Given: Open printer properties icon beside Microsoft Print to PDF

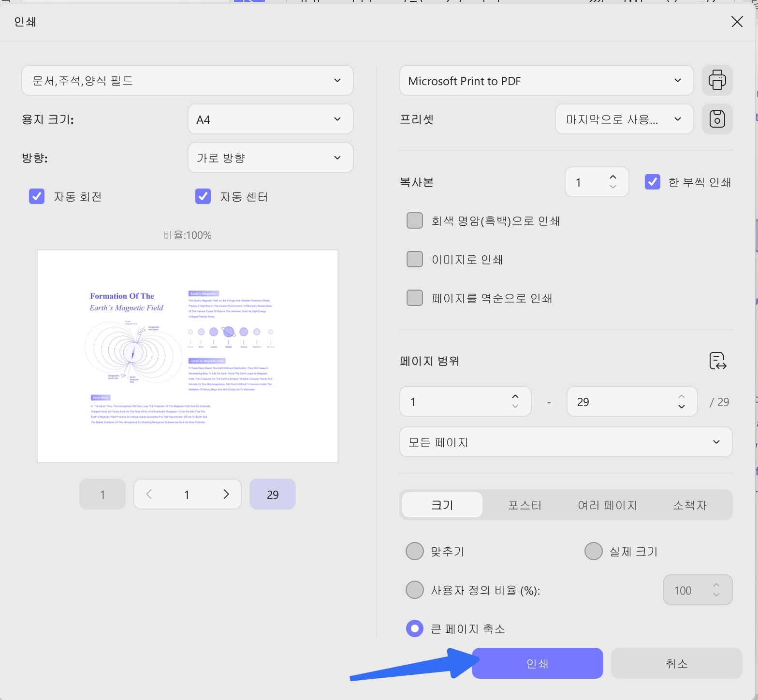Looking at the screenshot, I should click(x=717, y=80).
